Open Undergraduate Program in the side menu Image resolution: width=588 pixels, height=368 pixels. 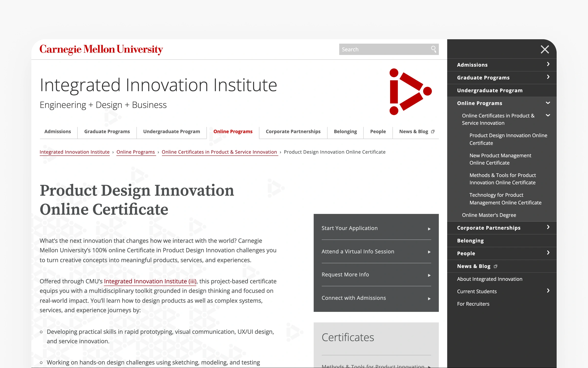490,91
